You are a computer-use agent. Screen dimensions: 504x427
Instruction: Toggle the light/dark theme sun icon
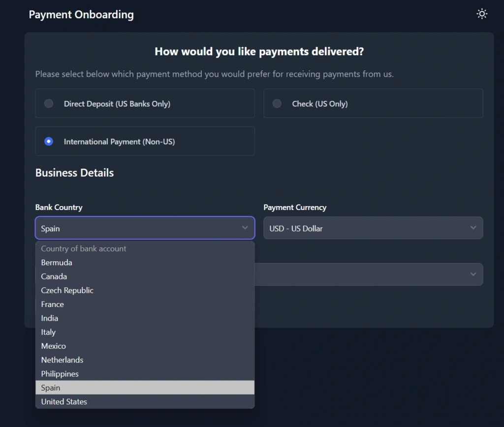[482, 14]
